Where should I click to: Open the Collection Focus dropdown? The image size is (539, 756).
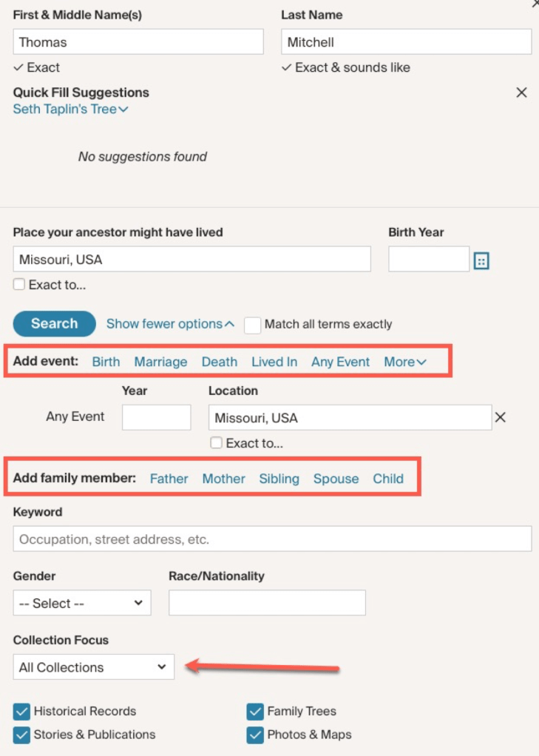coord(94,667)
